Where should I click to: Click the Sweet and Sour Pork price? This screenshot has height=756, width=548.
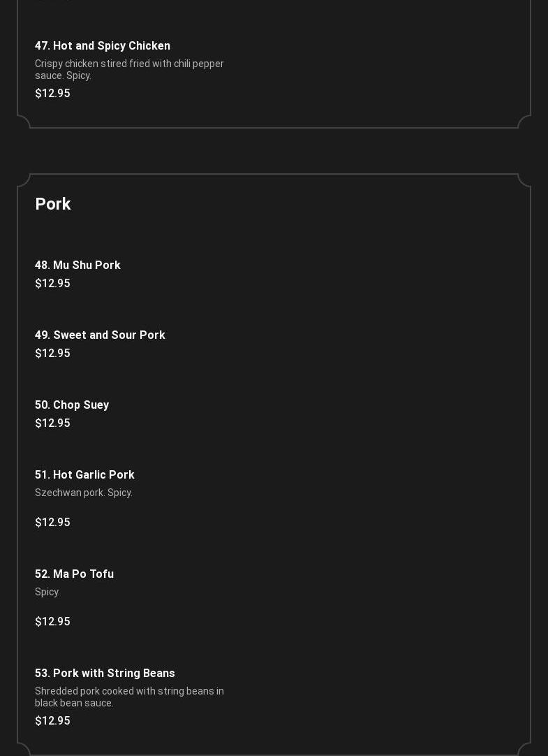coord(52,354)
